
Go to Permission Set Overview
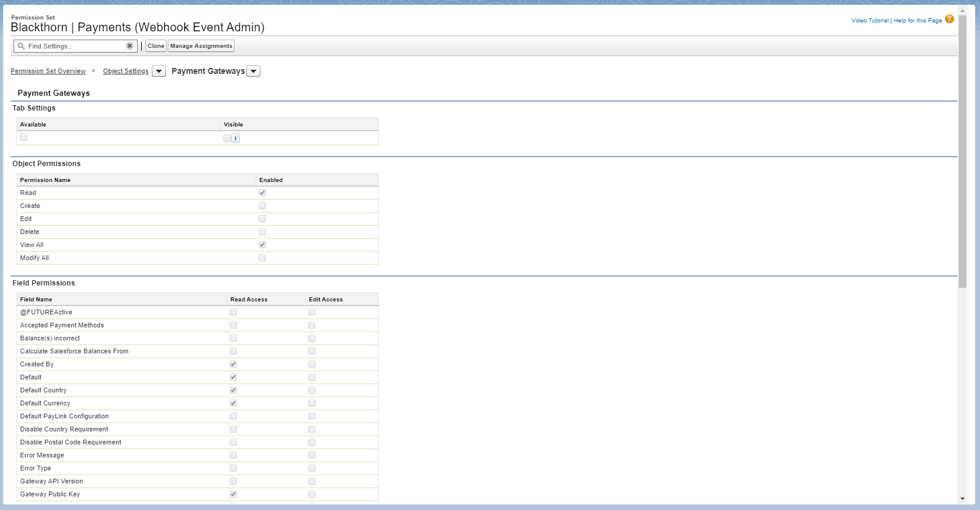pyautogui.click(x=48, y=71)
